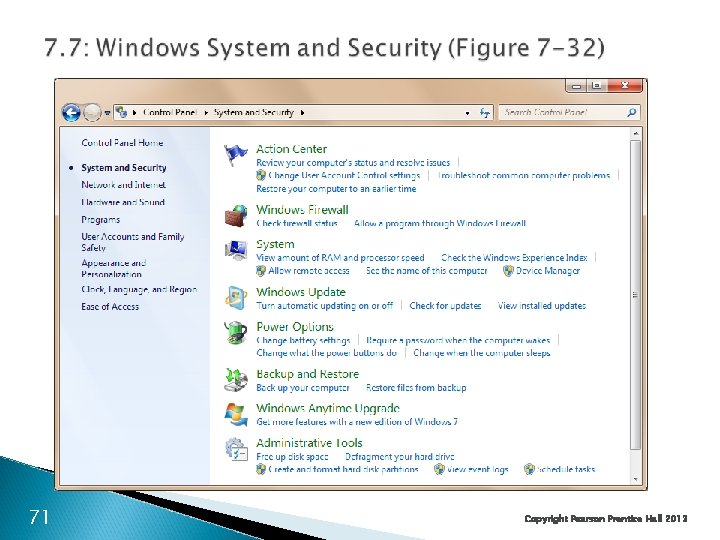Click shield icon next to Allow remote access
The height and width of the screenshot is (540, 720).
261,271
